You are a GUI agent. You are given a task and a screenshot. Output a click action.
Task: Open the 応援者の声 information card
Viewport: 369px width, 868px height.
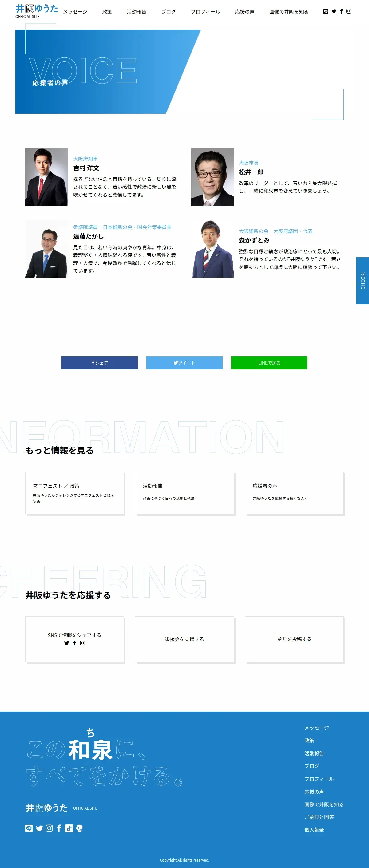(x=294, y=493)
